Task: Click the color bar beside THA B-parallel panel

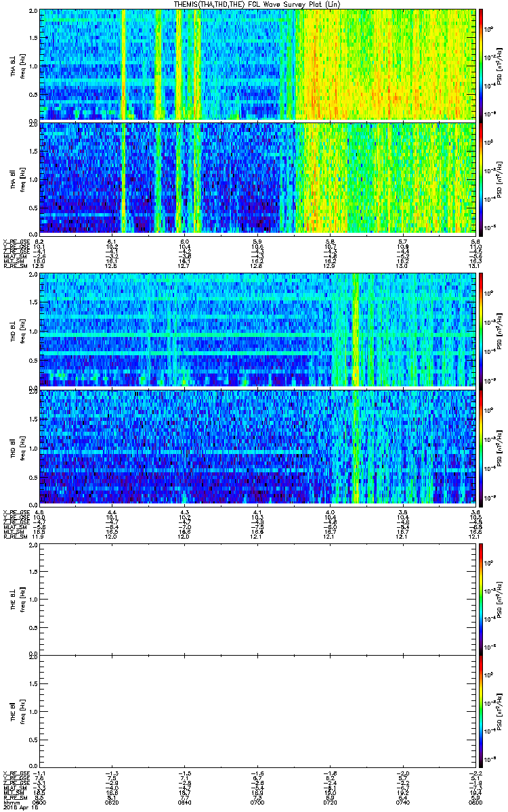Action: [482, 178]
